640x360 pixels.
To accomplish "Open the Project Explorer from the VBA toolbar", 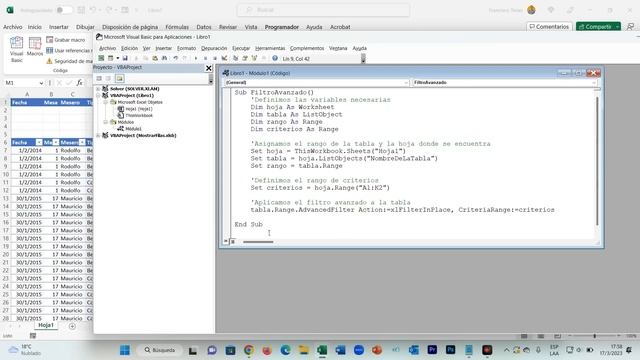I will [x=236, y=58].
